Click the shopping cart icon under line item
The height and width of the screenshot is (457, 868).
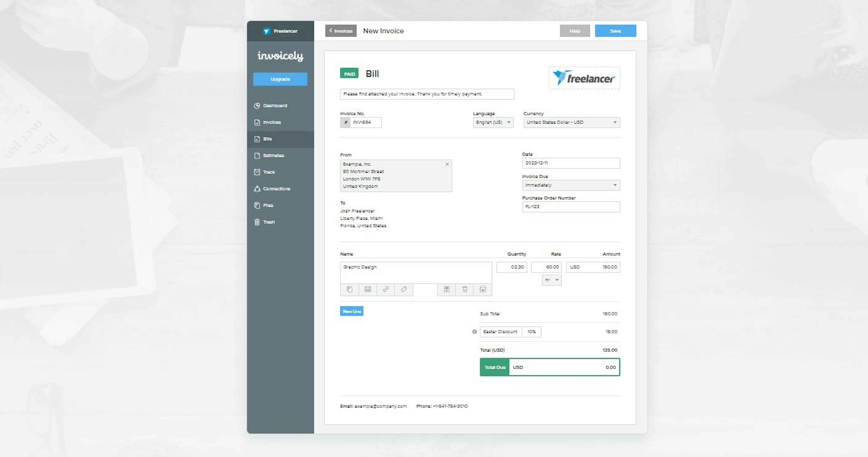(x=465, y=290)
